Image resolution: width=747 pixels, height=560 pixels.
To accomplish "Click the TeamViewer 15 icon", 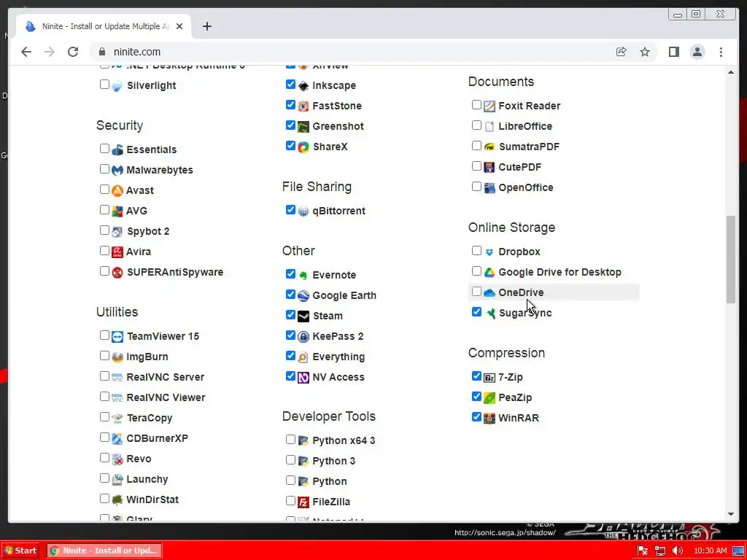I will 117,337.
